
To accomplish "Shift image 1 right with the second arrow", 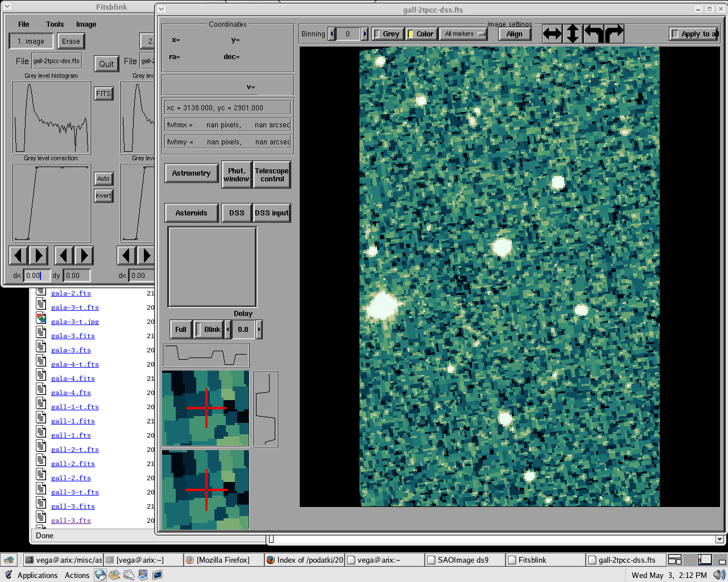I will [x=39, y=256].
